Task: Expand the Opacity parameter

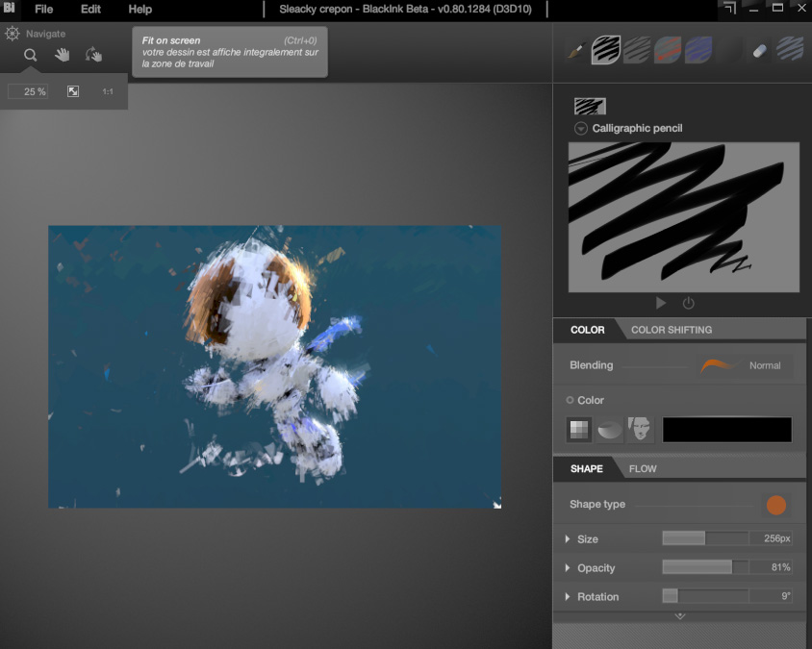Action: pos(568,567)
